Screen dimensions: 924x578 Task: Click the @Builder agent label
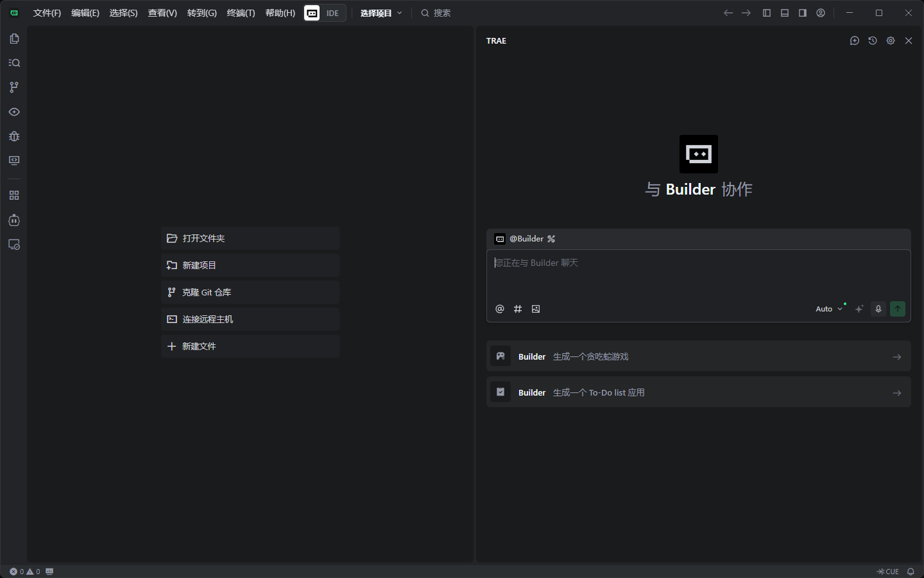[526, 239]
